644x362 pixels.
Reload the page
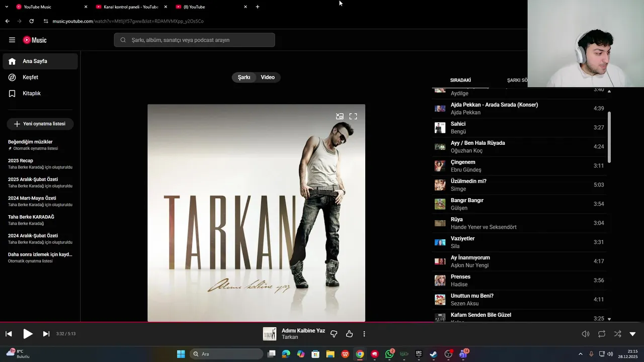pos(31,21)
